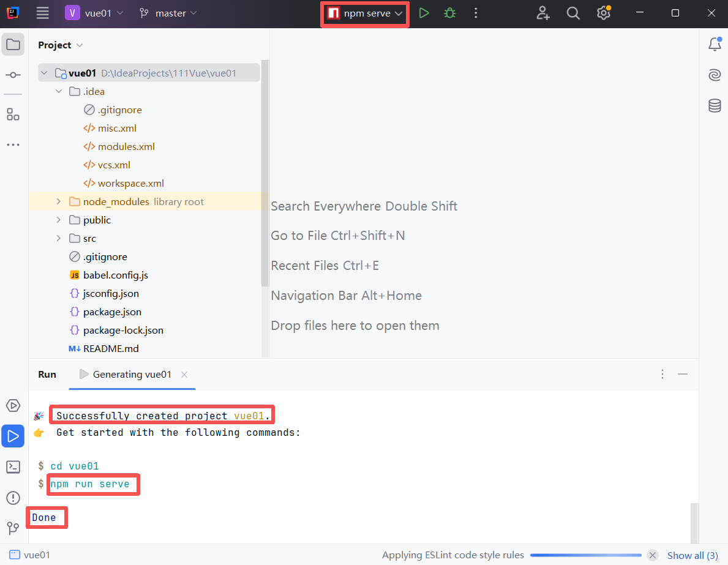Click vue01 in the status bar breadcrumb
The width and height of the screenshot is (728, 565).
coord(30,555)
